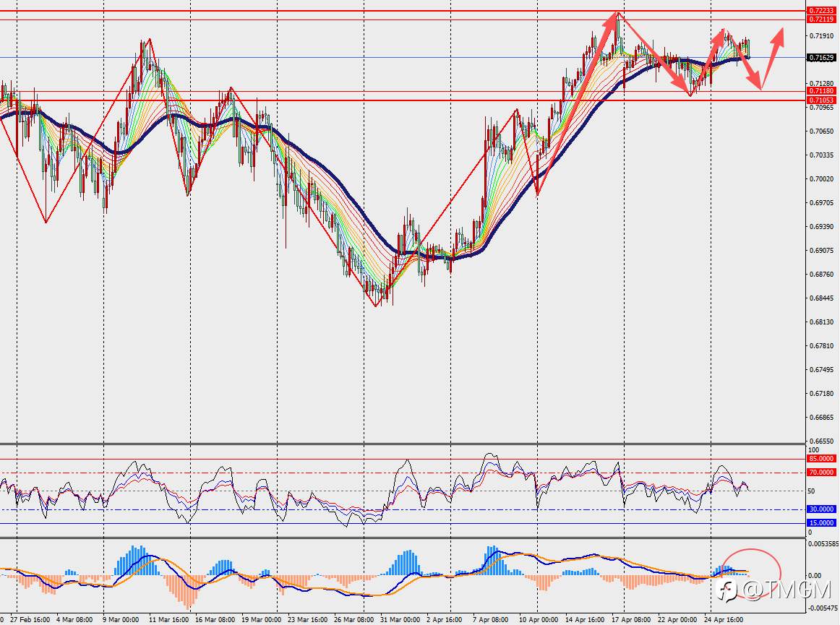Select the 0.67810 price axis label
The width and height of the screenshot is (840, 625).
(x=821, y=345)
